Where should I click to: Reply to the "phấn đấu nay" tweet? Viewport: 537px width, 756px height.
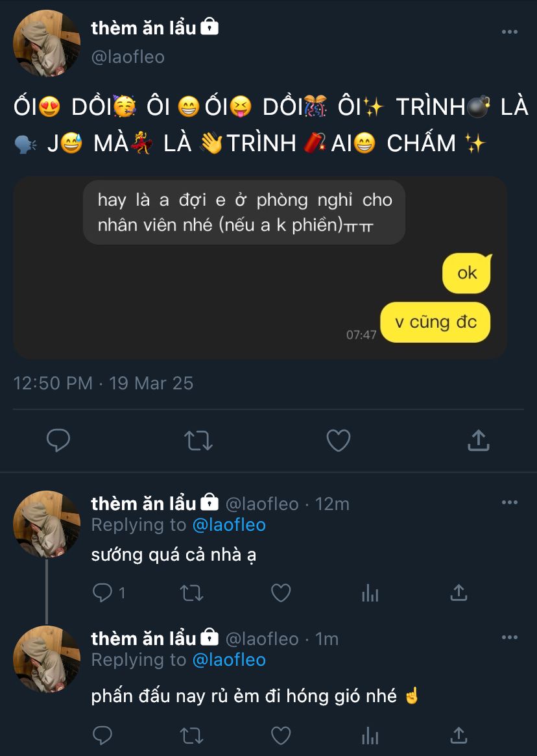(x=103, y=735)
